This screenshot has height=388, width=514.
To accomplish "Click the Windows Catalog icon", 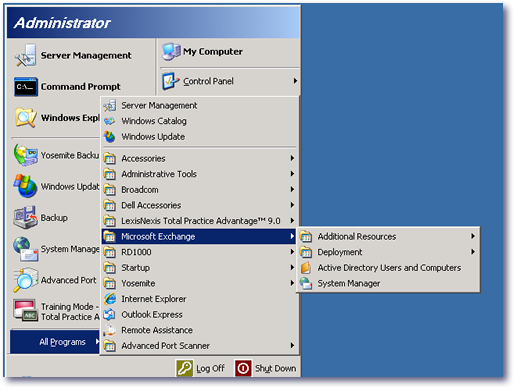I will (110, 121).
